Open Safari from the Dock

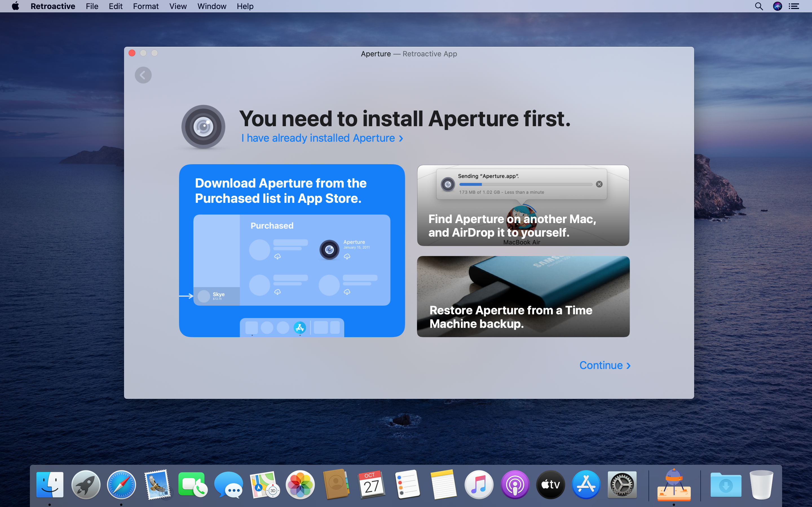(x=121, y=484)
